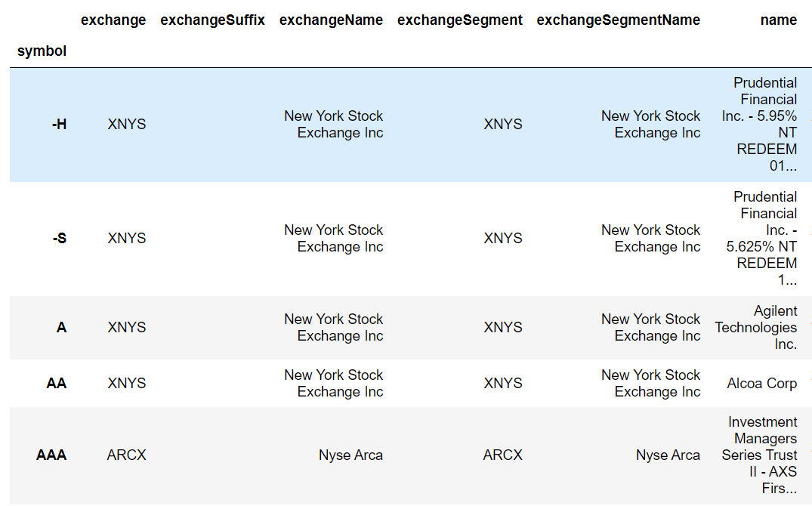Click the Investment Managers Series Trust cell
The height and width of the screenshot is (506, 812).
(x=759, y=455)
